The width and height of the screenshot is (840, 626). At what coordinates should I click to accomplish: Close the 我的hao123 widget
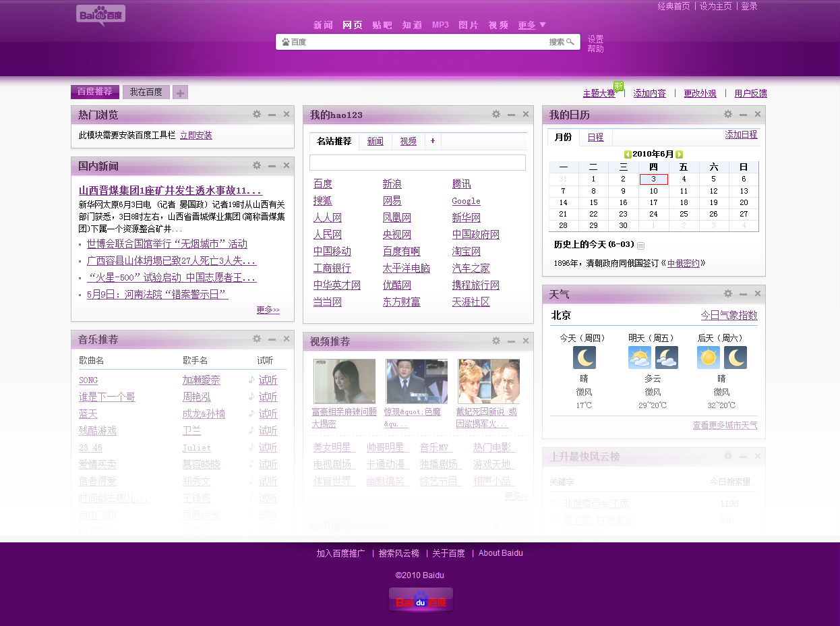(526, 115)
